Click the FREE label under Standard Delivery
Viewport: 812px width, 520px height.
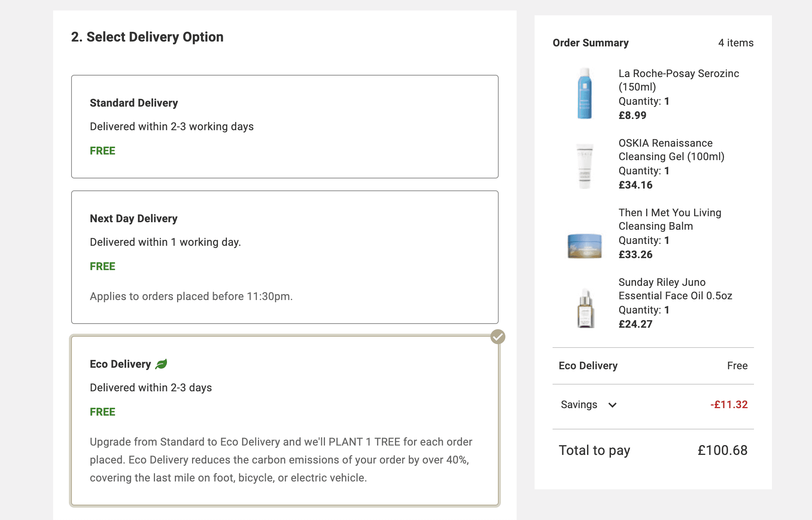(x=103, y=151)
